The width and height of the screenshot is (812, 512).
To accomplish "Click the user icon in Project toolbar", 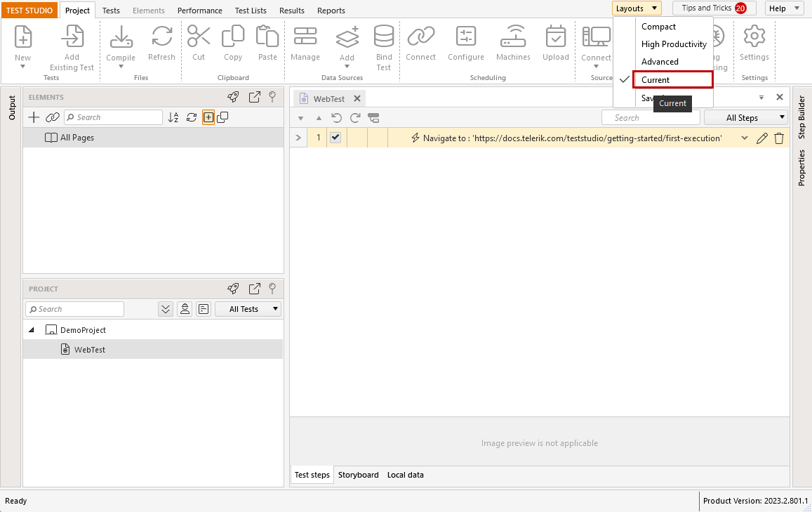I will (185, 309).
